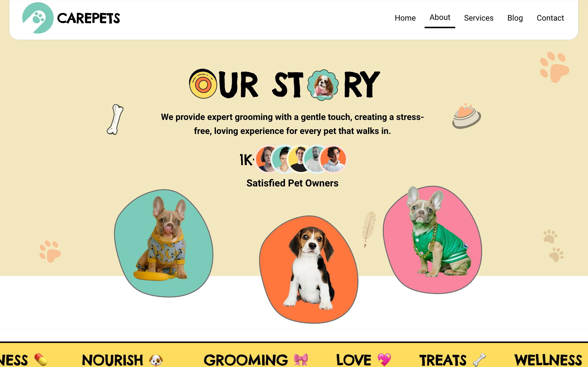588x367 pixels.
Task: Click the pet food bowl icon
Action: (x=466, y=116)
